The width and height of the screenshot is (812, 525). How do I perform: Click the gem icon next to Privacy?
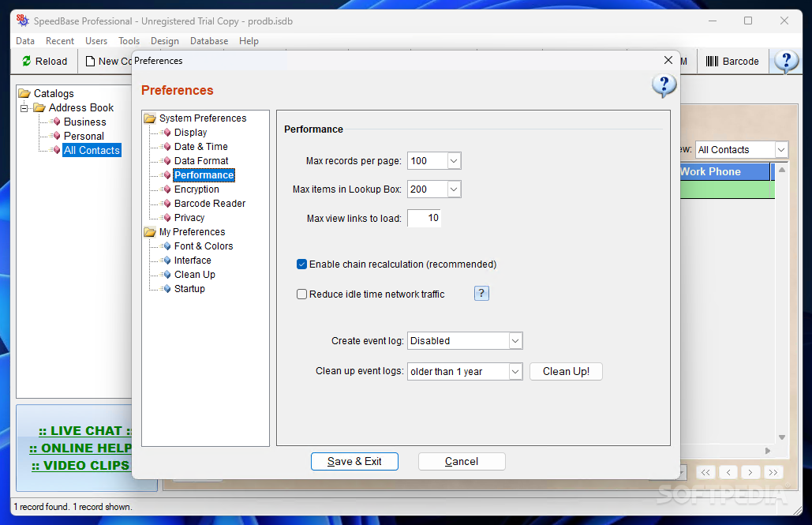(167, 218)
